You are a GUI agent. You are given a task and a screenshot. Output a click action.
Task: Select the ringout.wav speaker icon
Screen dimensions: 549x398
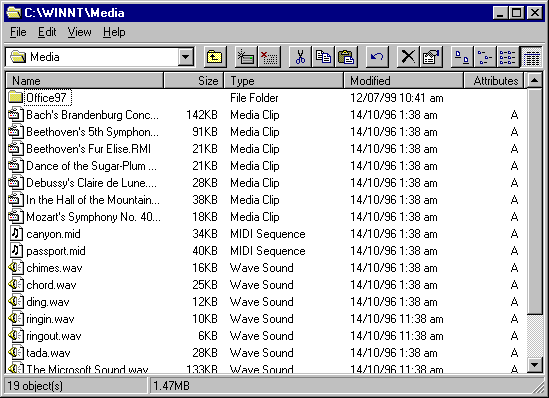(16, 336)
